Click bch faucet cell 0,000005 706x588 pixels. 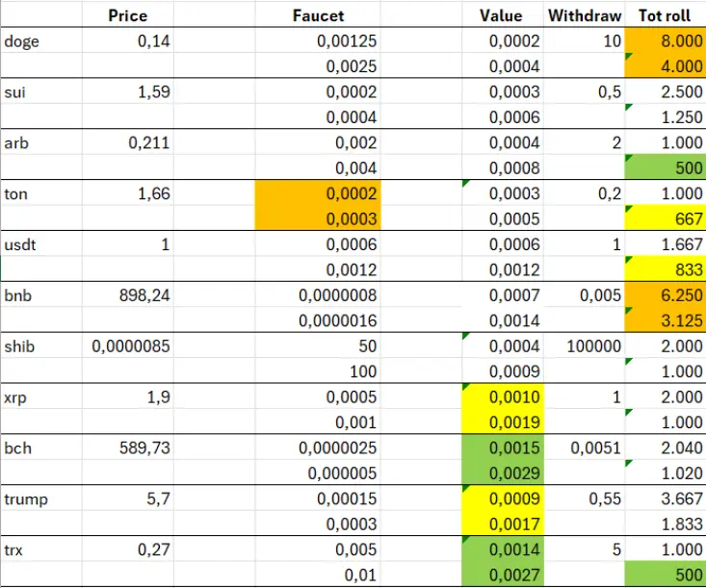point(318,473)
